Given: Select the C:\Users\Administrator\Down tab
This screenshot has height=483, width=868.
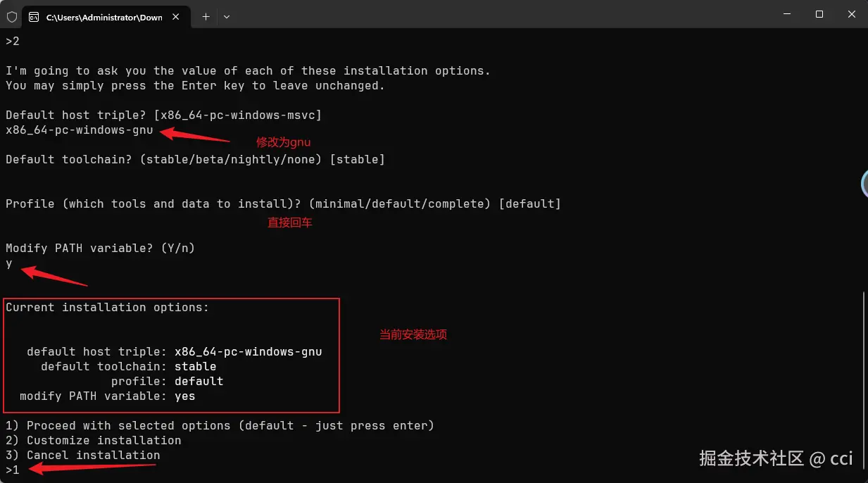Looking at the screenshot, I should point(103,17).
